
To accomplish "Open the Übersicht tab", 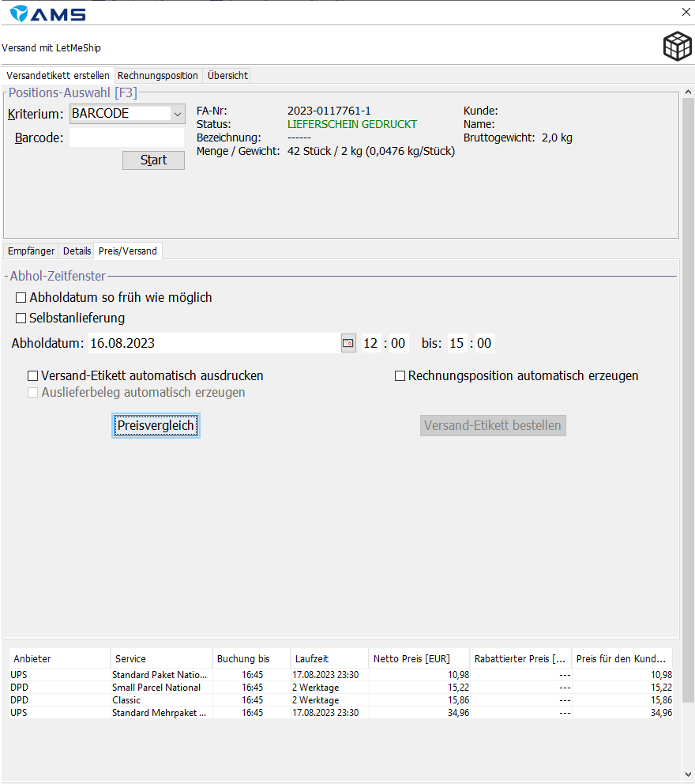I will tap(227, 76).
